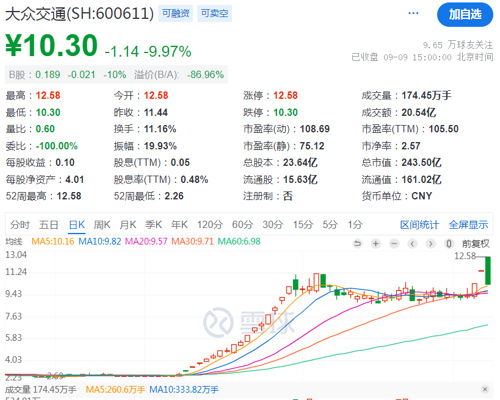Screen dimensions: 500x400
Task: Switch to the 120分 chart tab
Action: pyautogui.click(x=210, y=225)
